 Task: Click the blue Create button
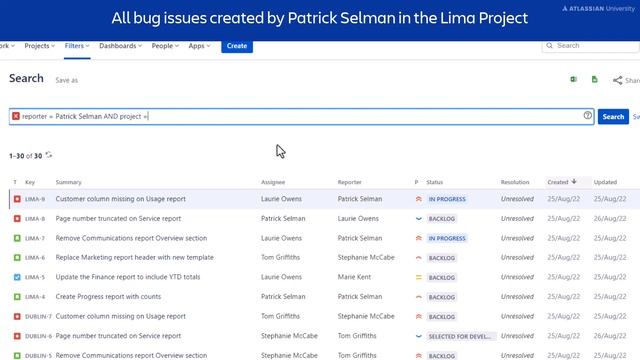click(237, 46)
